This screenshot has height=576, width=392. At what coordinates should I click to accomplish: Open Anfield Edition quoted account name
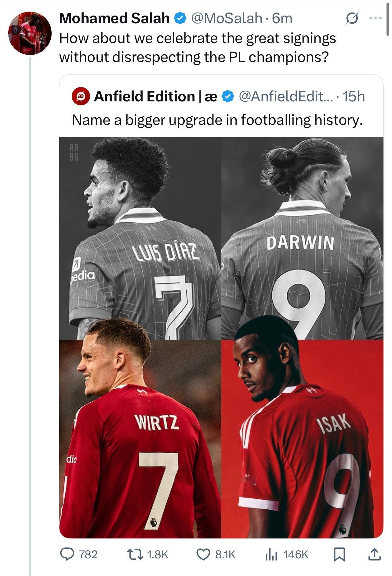pyautogui.click(x=156, y=97)
